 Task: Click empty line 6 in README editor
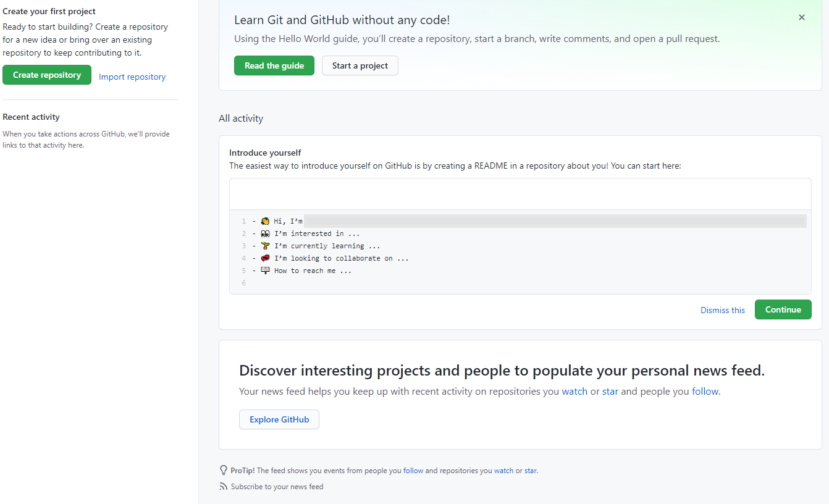(520, 283)
